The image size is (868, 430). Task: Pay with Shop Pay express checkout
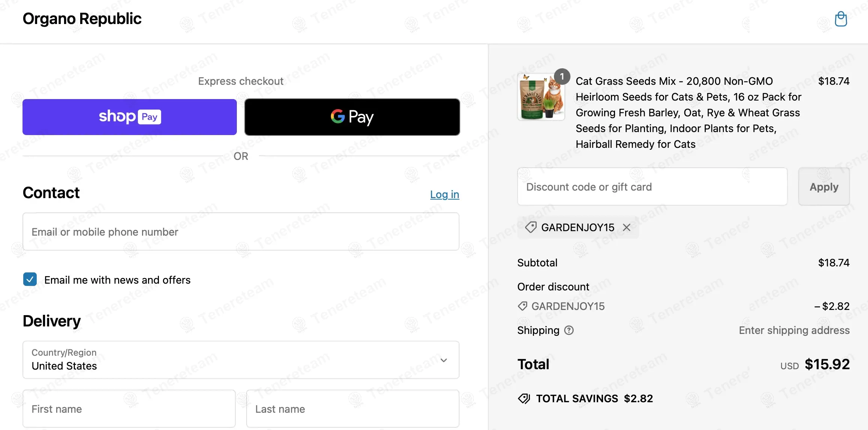[x=130, y=117]
